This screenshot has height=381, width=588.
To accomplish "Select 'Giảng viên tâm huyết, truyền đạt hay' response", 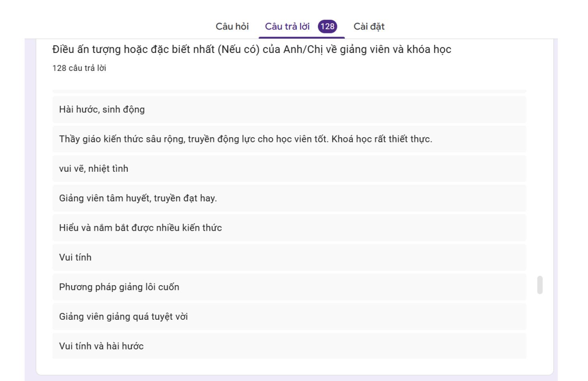I will [138, 198].
